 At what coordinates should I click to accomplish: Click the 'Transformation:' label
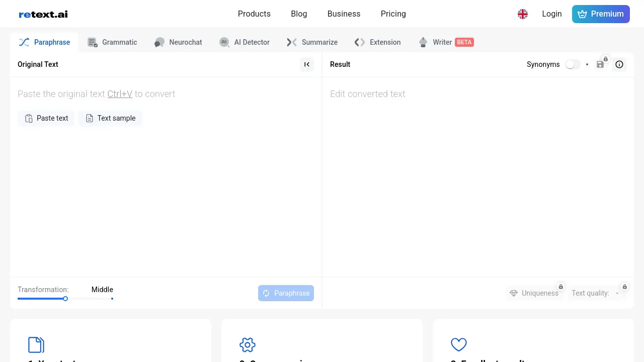(x=43, y=290)
